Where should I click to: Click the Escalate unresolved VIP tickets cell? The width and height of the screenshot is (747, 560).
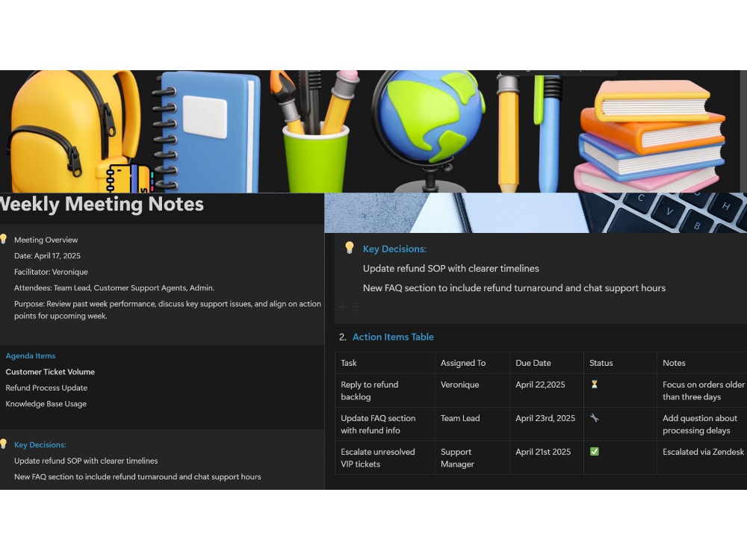pos(385,458)
